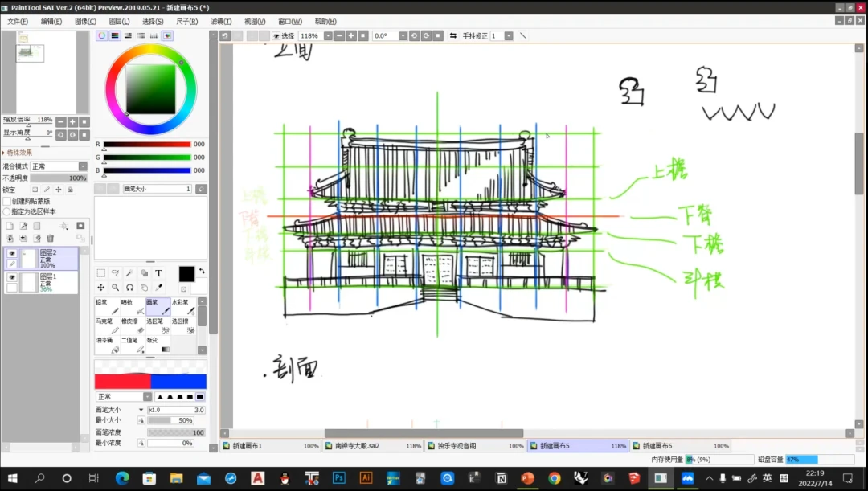
Task: Open the 视图(V) menu
Action: point(255,21)
